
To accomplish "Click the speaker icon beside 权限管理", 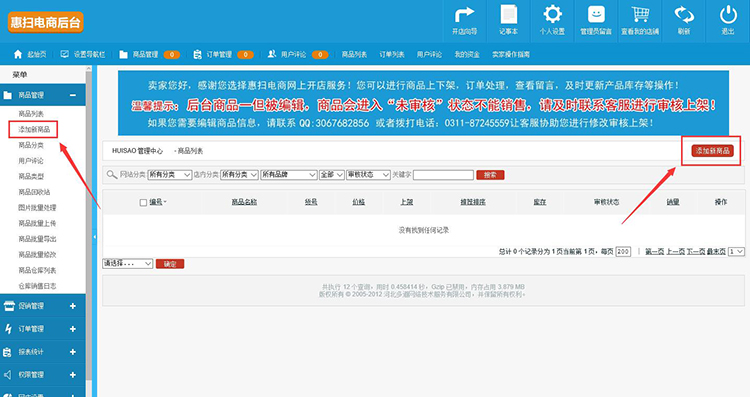I will pyautogui.click(x=8, y=375).
